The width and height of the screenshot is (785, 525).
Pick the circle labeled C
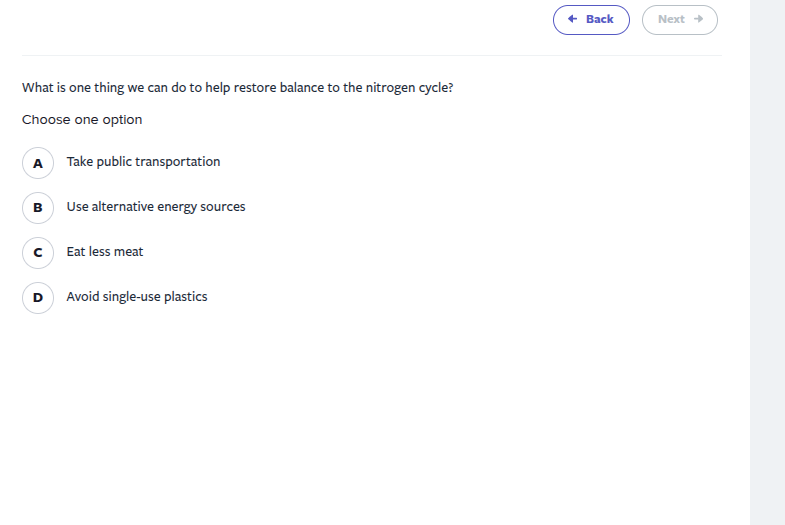pos(38,253)
